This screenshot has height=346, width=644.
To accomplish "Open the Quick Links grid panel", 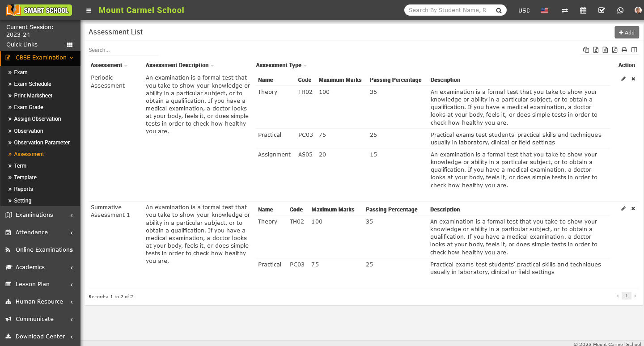I will click(x=69, y=44).
